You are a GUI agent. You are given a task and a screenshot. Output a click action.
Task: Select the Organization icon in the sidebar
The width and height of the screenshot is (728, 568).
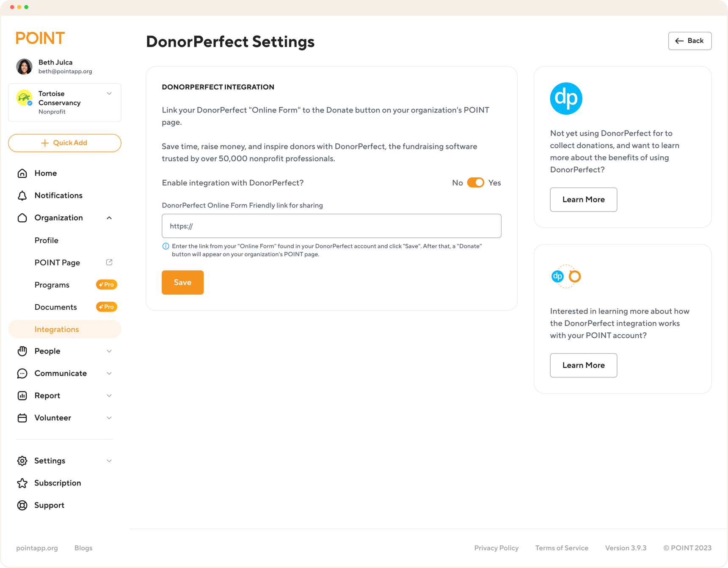(x=22, y=218)
